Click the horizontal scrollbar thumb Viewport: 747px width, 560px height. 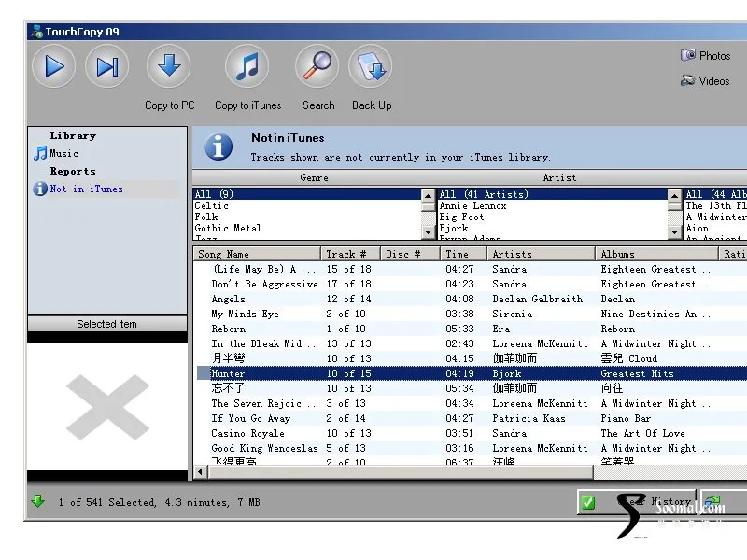[401, 471]
